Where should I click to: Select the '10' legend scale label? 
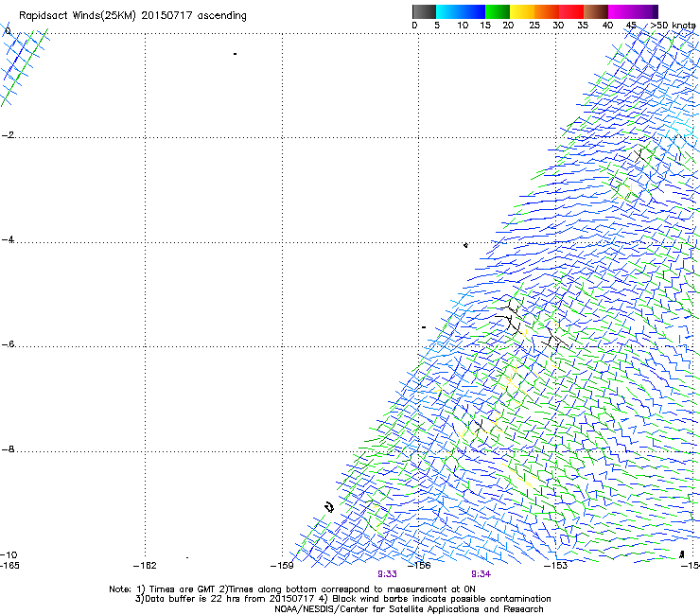click(463, 26)
